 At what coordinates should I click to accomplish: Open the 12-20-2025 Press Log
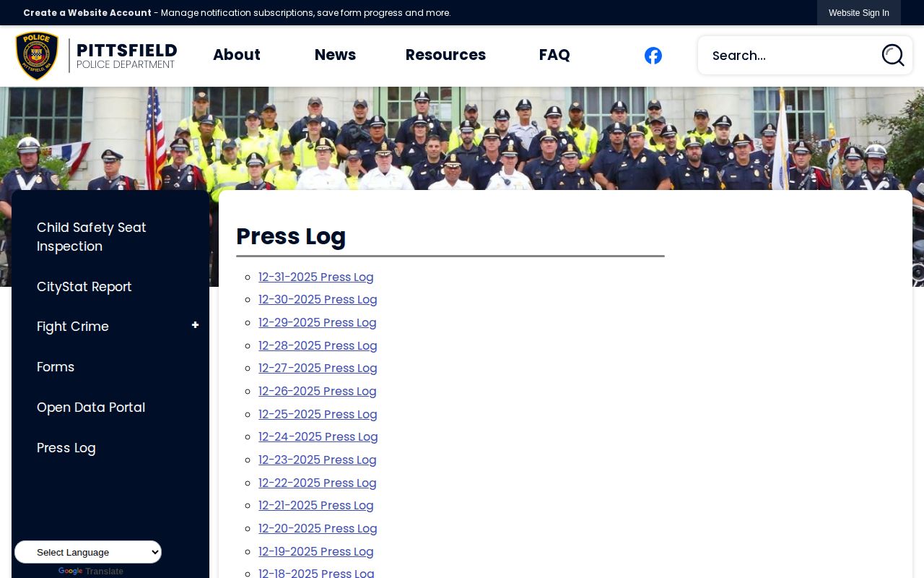pyautogui.click(x=318, y=529)
